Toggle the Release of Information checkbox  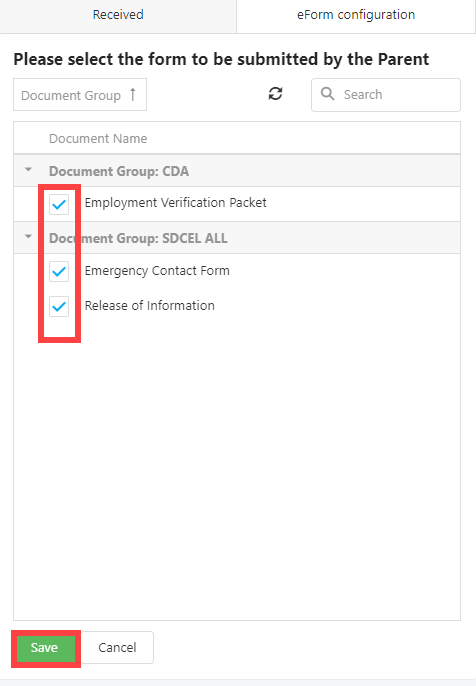point(59,306)
